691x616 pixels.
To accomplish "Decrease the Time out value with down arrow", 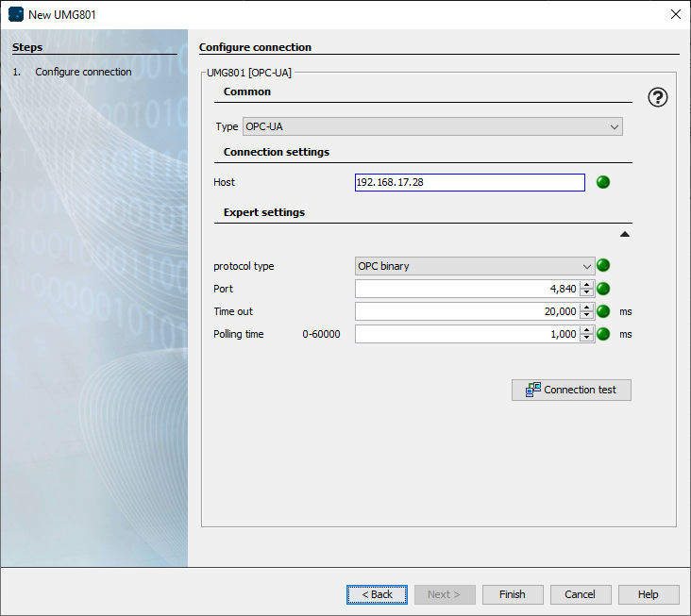I will coord(586,315).
